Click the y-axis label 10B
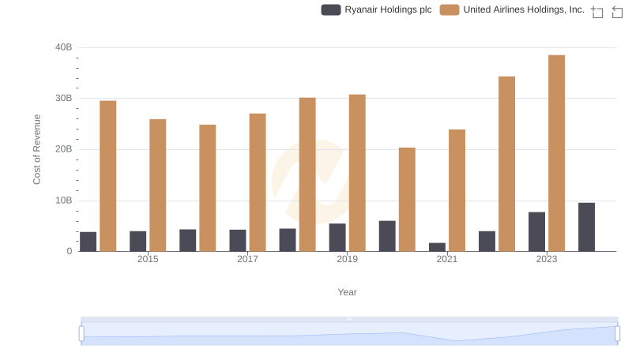Image resolution: width=632 pixels, height=364 pixels. [64, 201]
